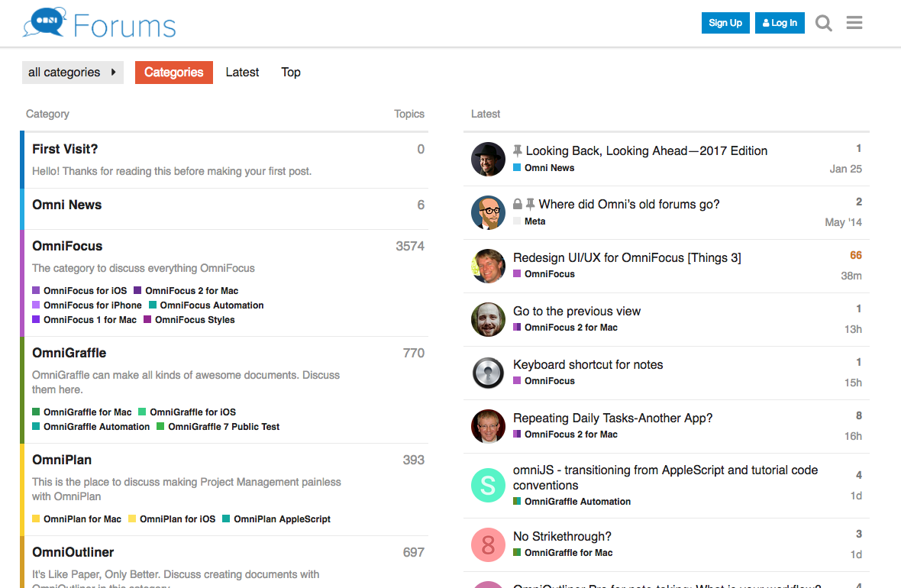Open the OmniGraffle category heading
The height and width of the screenshot is (588, 901).
point(69,353)
